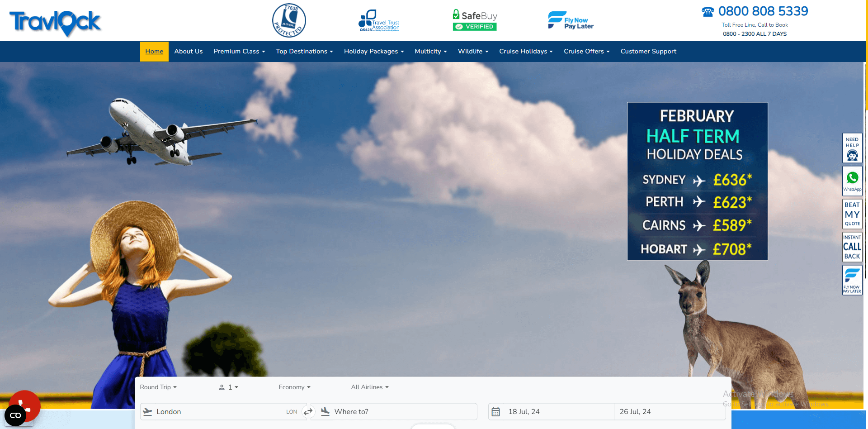Expand the Cruise Offers menu
The height and width of the screenshot is (429, 868).
[586, 52]
